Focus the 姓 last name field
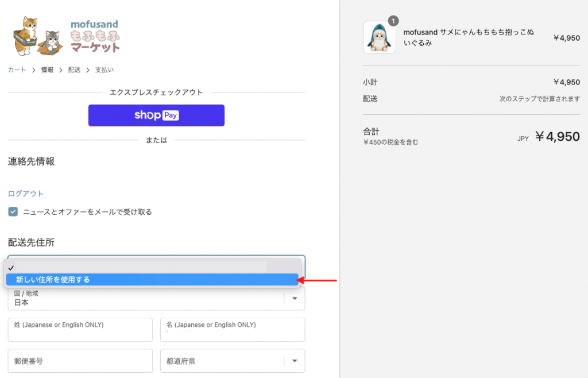The image size is (588, 378). point(80,330)
